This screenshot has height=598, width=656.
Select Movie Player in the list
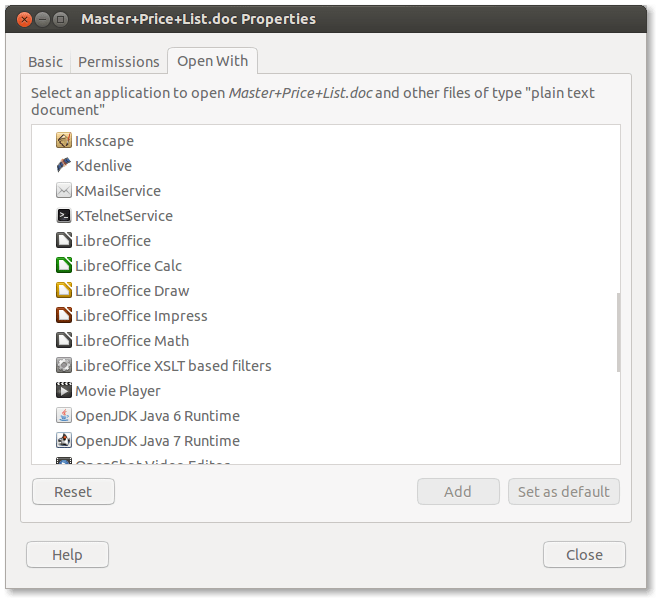pyautogui.click(x=325, y=390)
